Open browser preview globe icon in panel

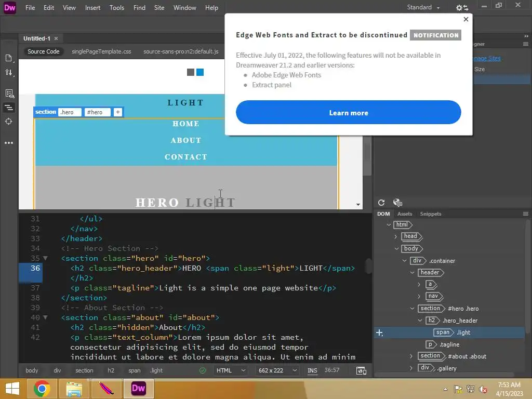pos(397,203)
